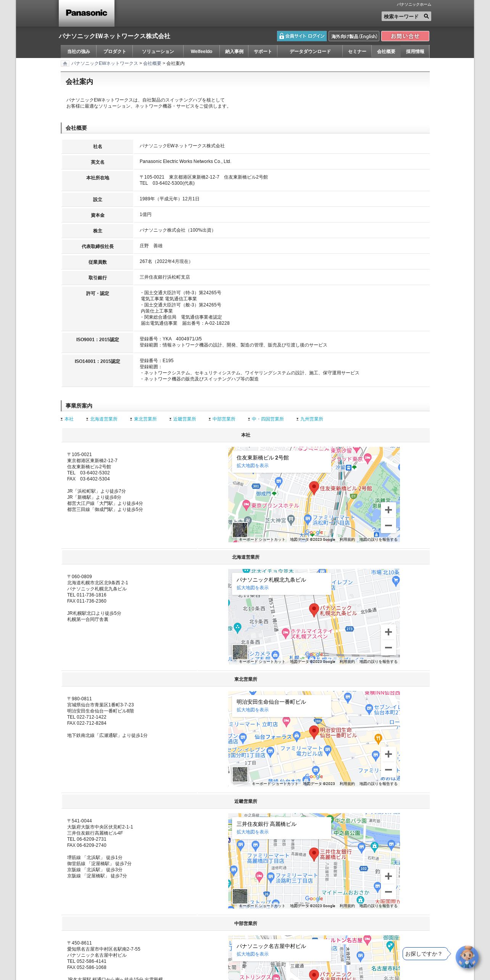Click the red pin for パナソニック札幌北九条ビル
The image size is (490, 980).
(x=314, y=610)
